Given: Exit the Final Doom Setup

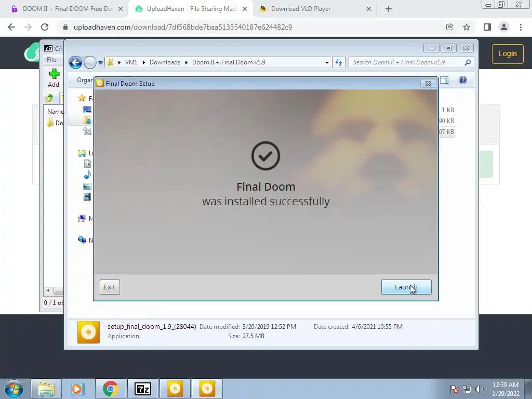Looking at the screenshot, I should [x=110, y=287].
